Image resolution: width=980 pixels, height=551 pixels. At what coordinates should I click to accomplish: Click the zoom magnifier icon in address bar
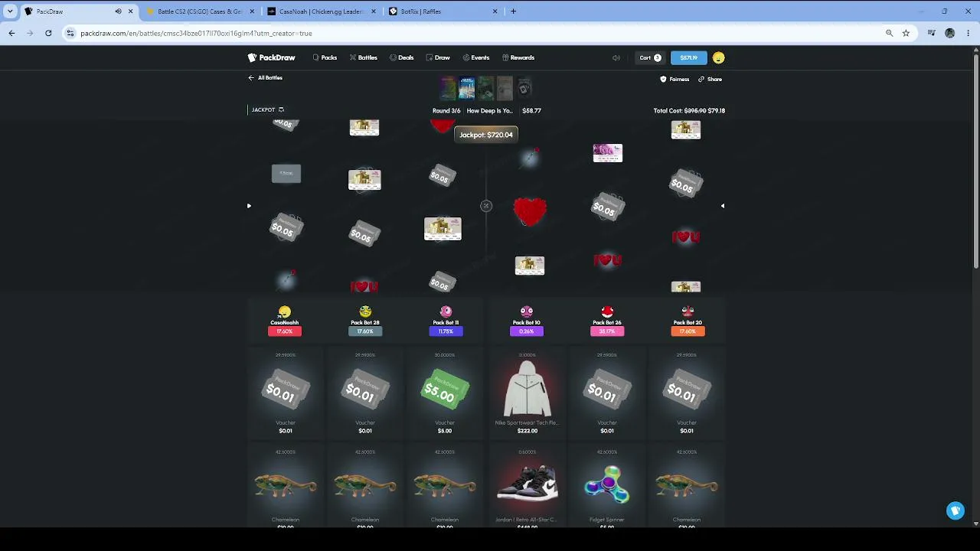click(x=889, y=33)
